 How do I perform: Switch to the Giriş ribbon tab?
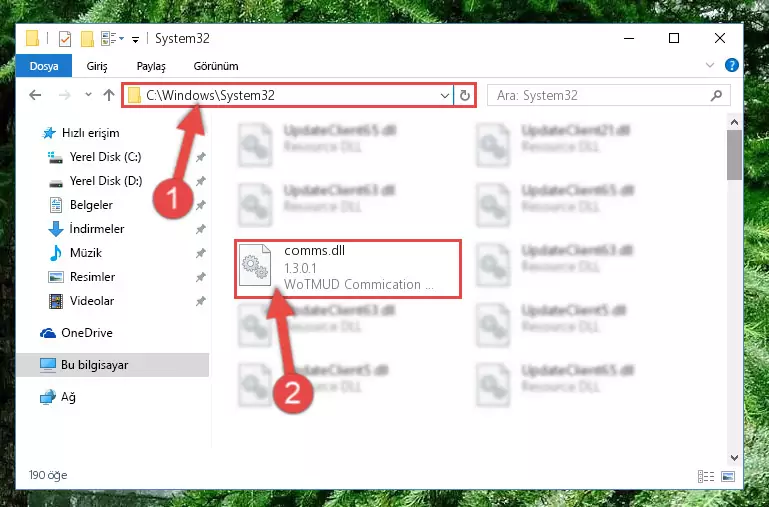[97, 66]
